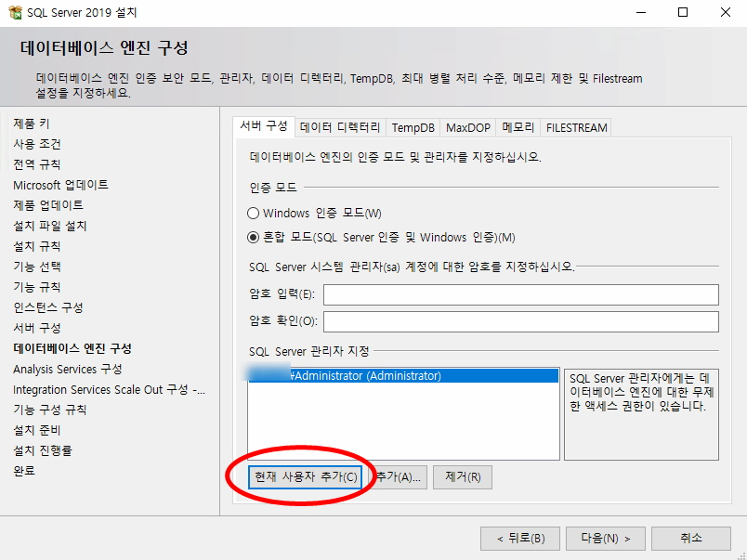The image size is (747, 560).
Task: Select Windows 인증 모드 radio button
Action: (x=253, y=213)
